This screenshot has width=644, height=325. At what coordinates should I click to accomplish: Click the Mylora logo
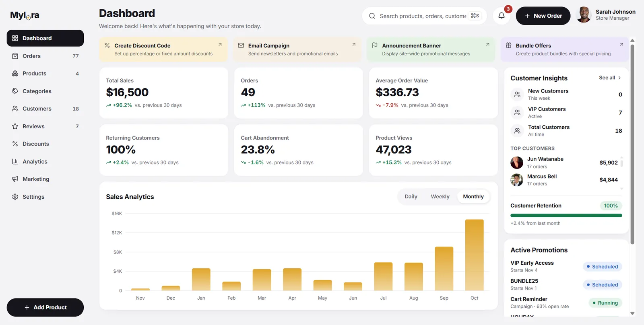pyautogui.click(x=25, y=15)
